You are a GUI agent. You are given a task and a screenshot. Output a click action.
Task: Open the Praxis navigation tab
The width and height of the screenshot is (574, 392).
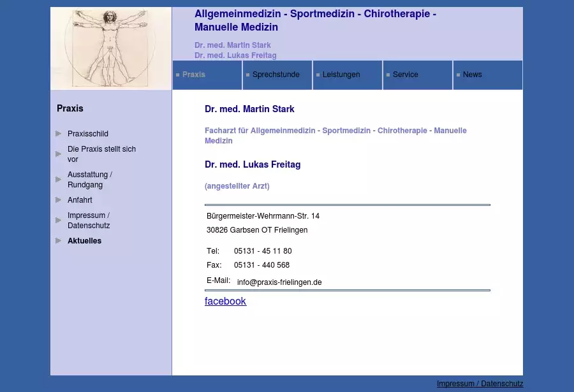194,75
